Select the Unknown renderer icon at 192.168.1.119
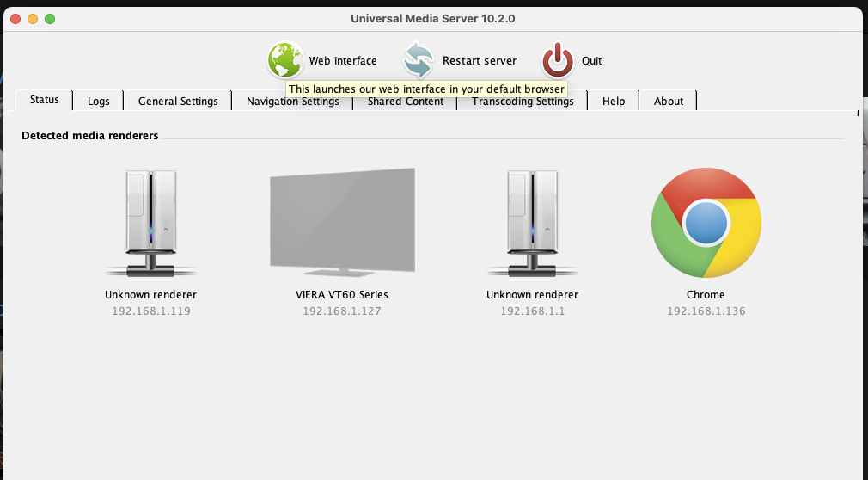The width and height of the screenshot is (868, 480). coord(151,223)
